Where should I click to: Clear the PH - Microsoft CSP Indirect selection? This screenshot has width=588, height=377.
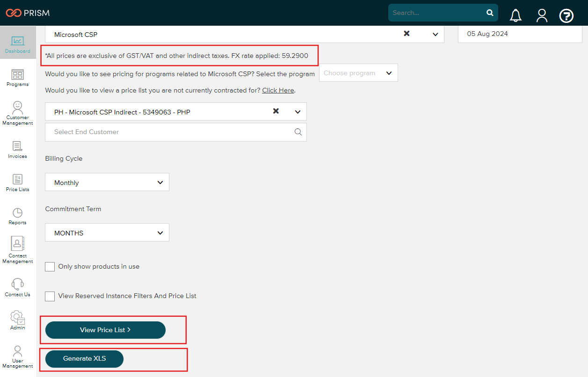(x=276, y=111)
